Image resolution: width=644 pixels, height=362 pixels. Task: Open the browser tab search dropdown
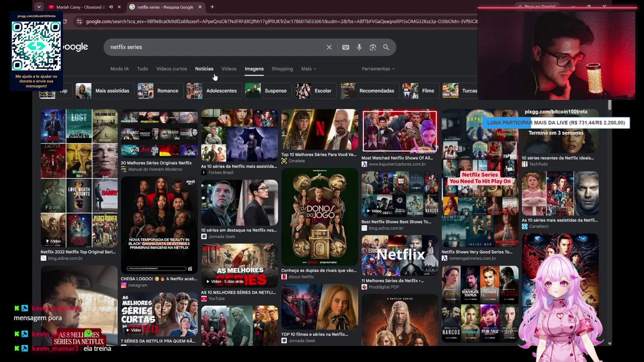coord(39,7)
